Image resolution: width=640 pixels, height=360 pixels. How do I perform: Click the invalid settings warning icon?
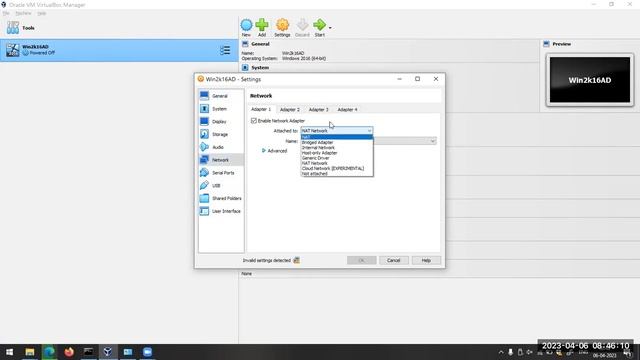(296, 260)
